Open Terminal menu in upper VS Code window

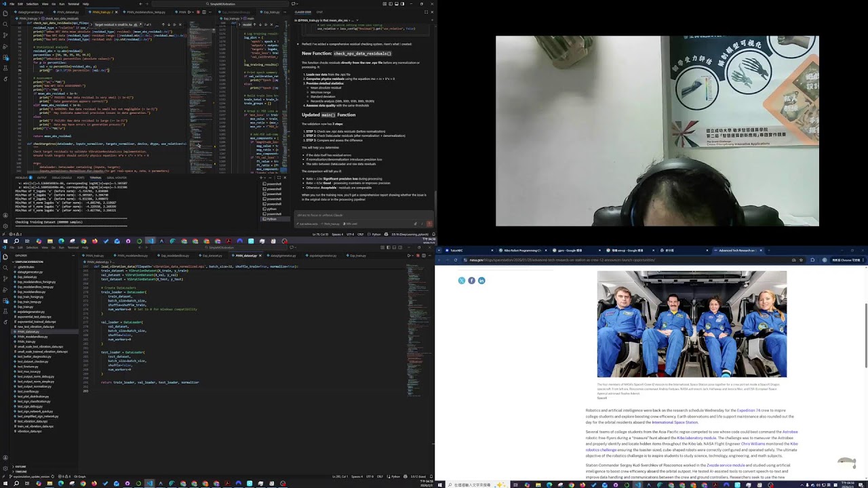pos(73,4)
